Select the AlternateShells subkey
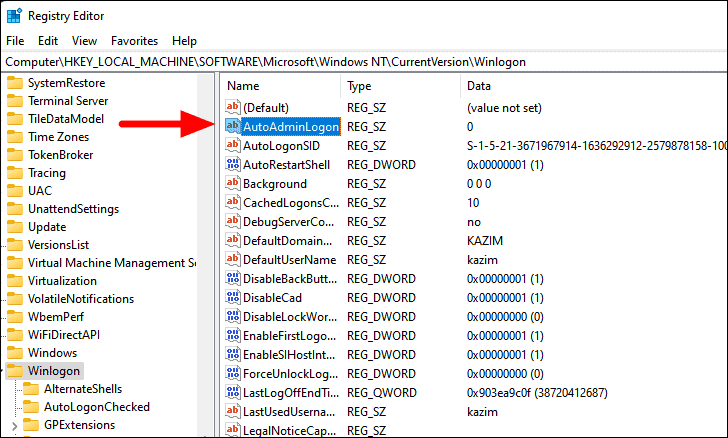This screenshot has width=728, height=438. (x=83, y=389)
